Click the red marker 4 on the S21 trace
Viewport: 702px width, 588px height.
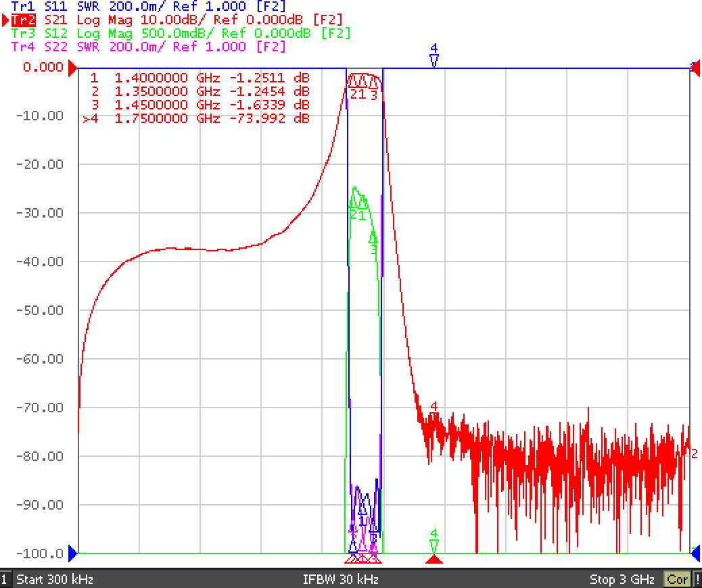(x=434, y=411)
